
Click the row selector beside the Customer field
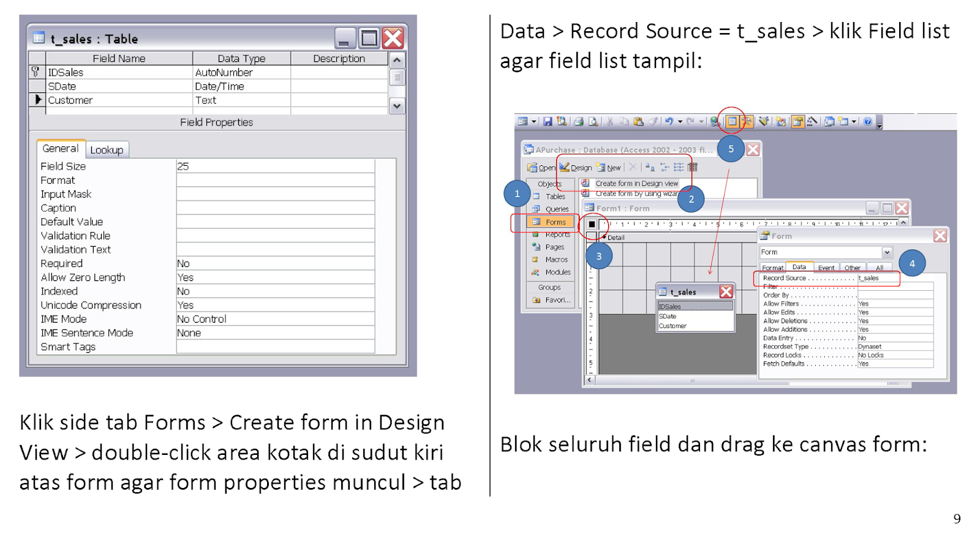[37, 100]
